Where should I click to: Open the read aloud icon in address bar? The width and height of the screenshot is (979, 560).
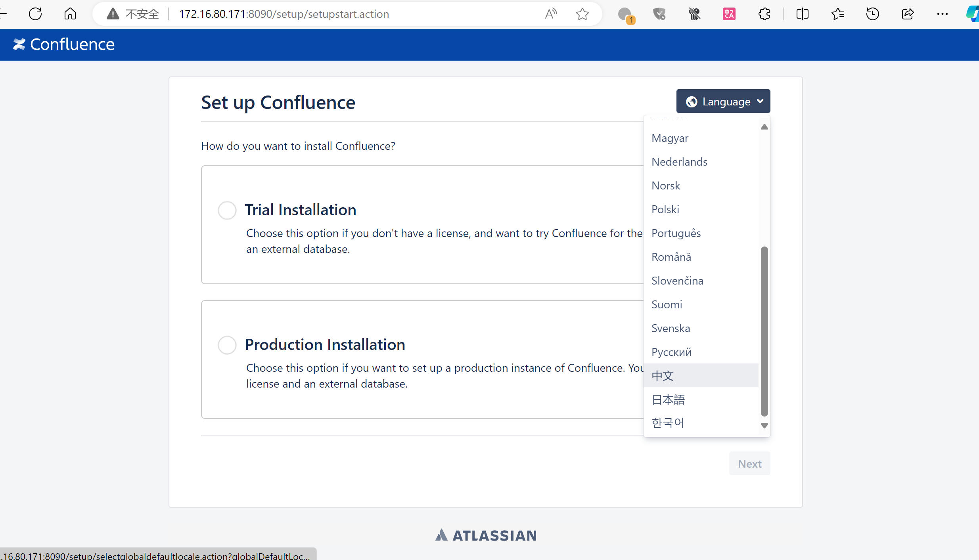[551, 14]
